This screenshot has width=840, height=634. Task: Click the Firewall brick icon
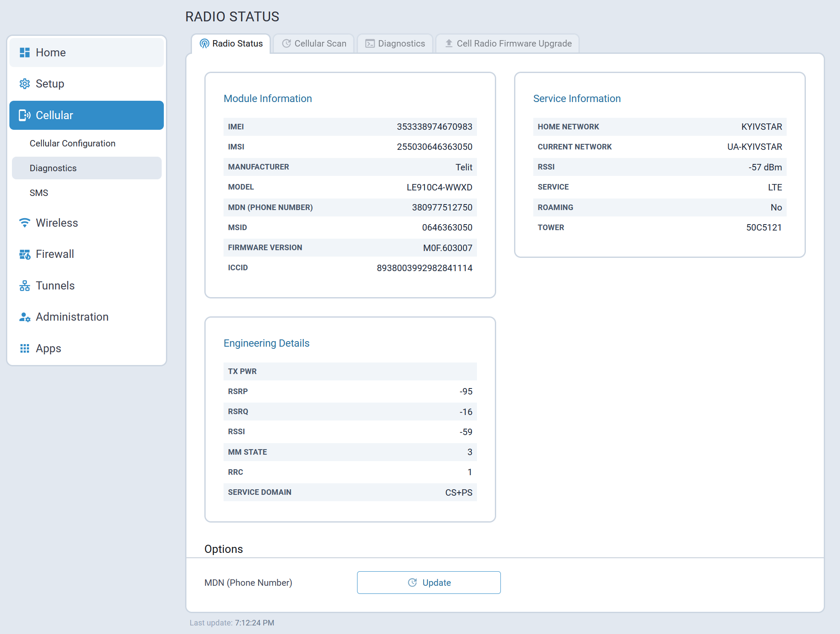click(x=25, y=254)
